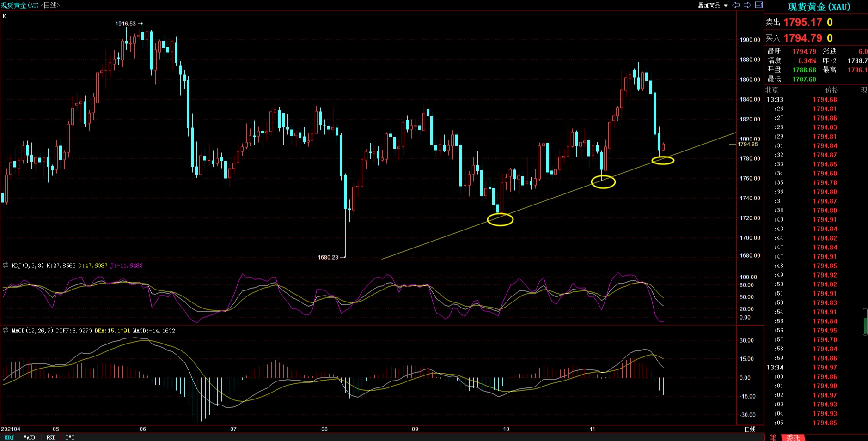Click the 202104 date axis label

(11, 429)
